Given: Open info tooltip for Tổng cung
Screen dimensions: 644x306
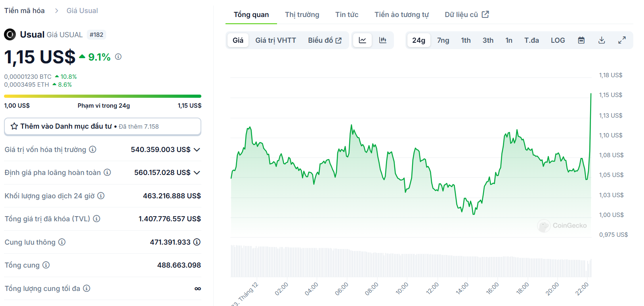Looking at the screenshot, I should pyautogui.click(x=46, y=265).
